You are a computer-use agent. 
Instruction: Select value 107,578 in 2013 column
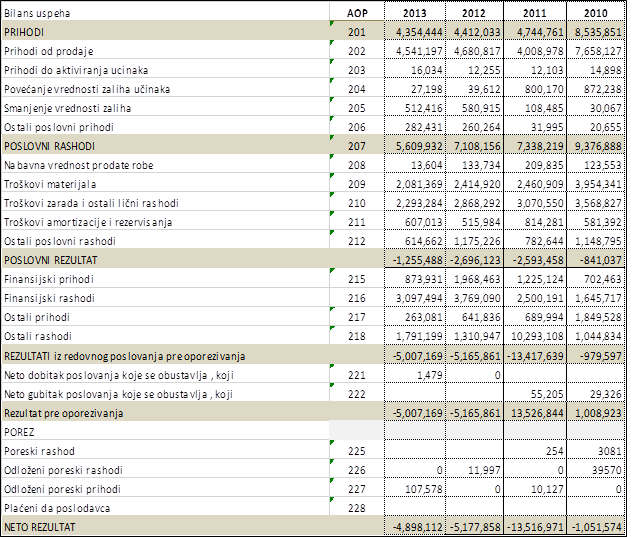point(424,489)
